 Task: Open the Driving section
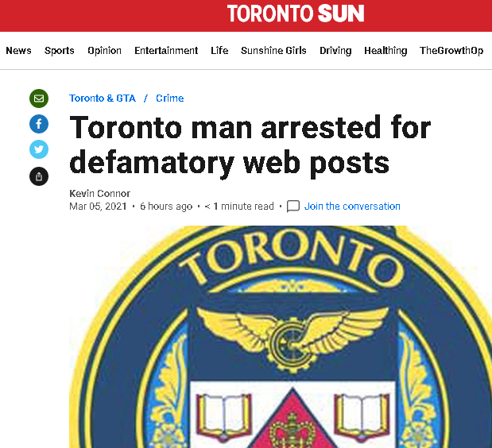[335, 51]
